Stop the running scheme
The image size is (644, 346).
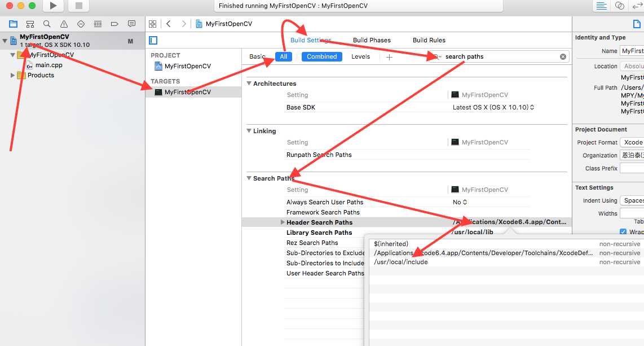pyautogui.click(x=79, y=6)
